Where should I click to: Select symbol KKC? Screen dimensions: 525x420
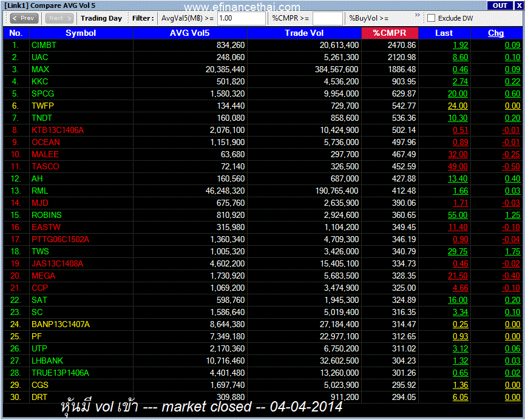click(40, 81)
